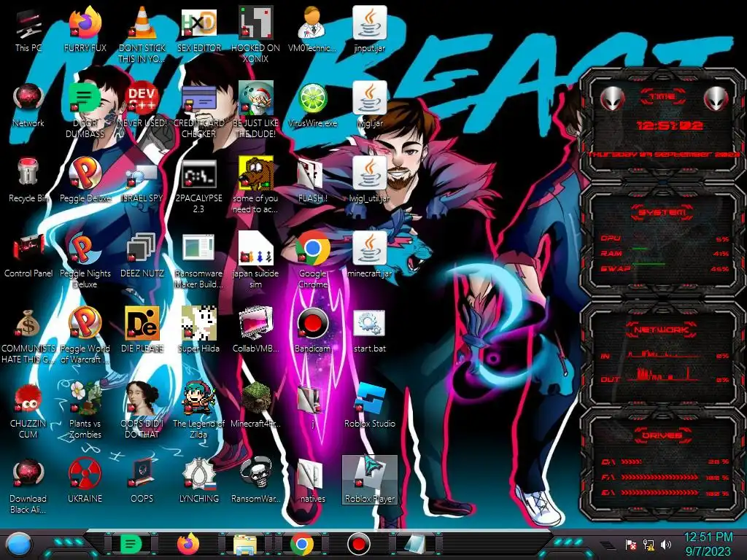
Task: Open ISRAEL SPY shortcut
Action: 142,180
